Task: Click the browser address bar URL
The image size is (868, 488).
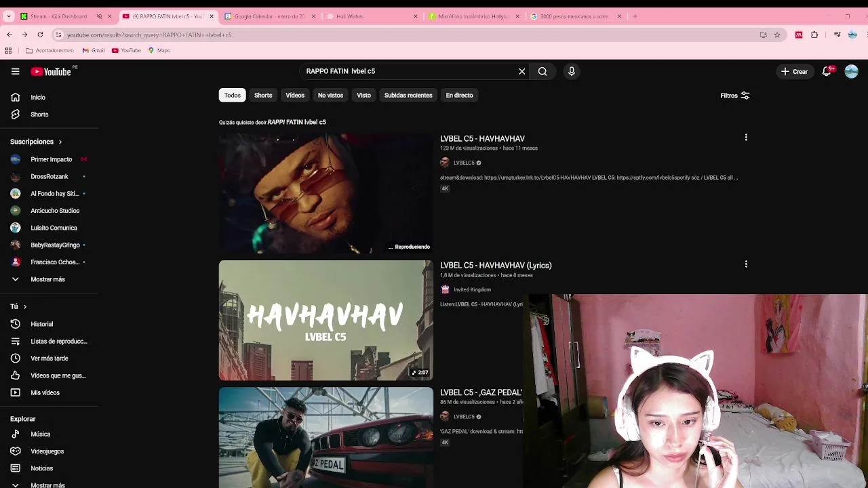Action: (x=149, y=35)
